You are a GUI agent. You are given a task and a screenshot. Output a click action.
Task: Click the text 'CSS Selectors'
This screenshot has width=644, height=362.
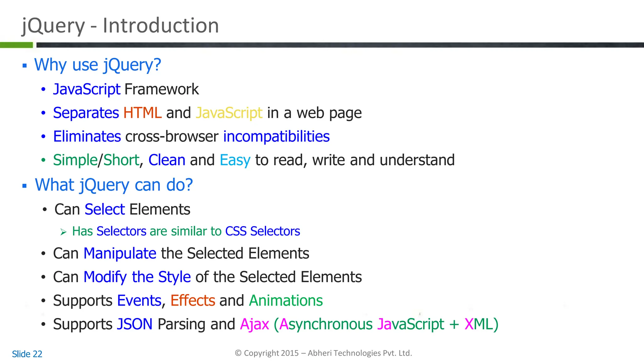coord(263,231)
